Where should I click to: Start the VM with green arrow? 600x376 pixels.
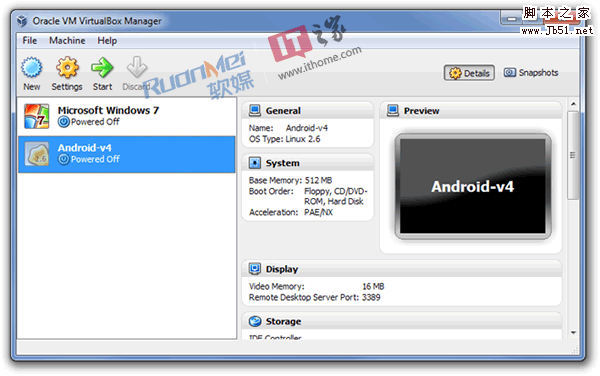pyautogui.click(x=102, y=67)
